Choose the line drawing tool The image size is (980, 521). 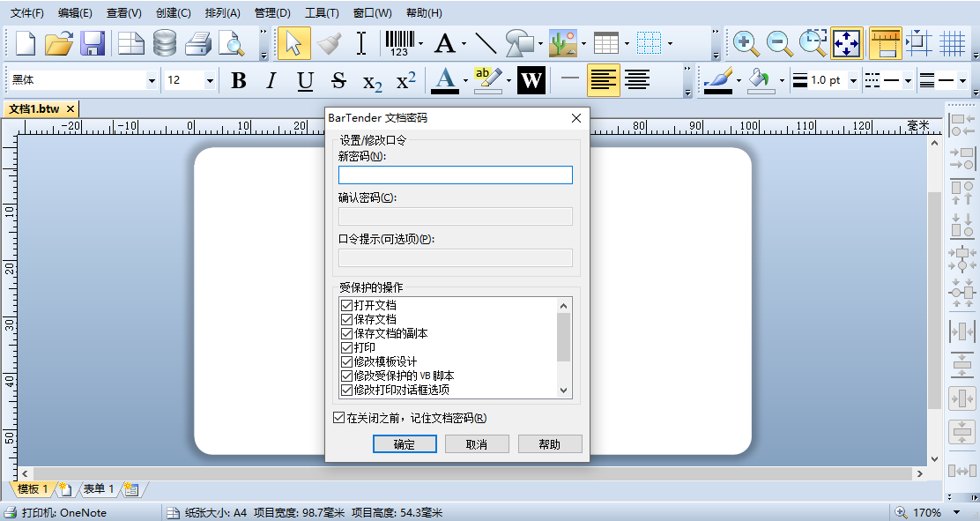486,44
